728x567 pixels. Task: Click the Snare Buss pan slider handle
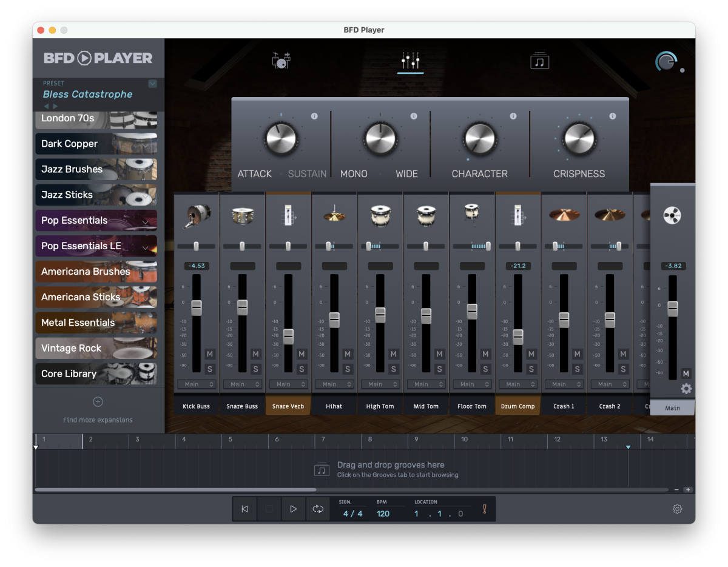click(x=242, y=246)
